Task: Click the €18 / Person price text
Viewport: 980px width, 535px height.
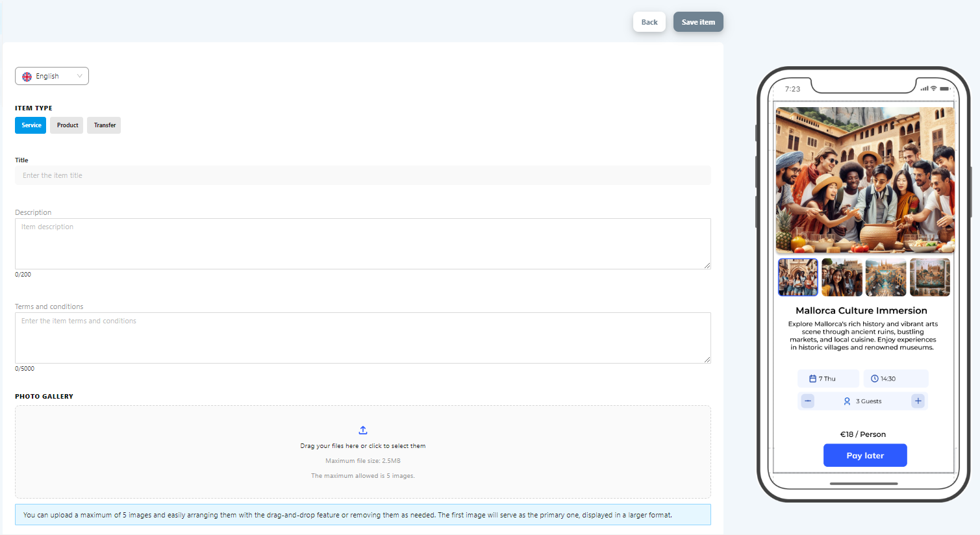Action: click(863, 434)
